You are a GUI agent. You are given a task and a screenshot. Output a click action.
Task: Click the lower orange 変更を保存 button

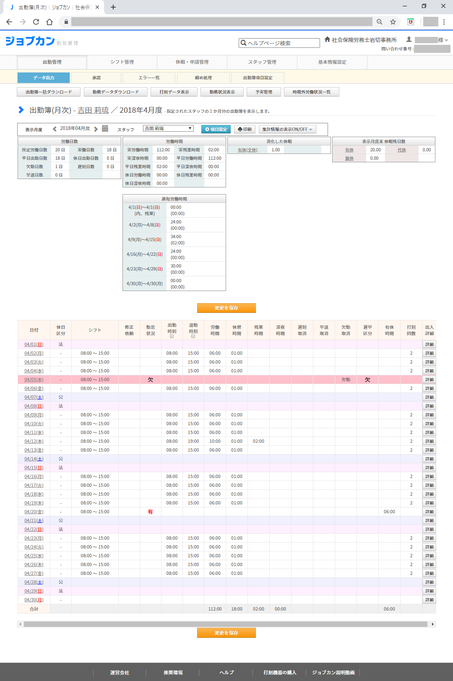click(x=226, y=633)
